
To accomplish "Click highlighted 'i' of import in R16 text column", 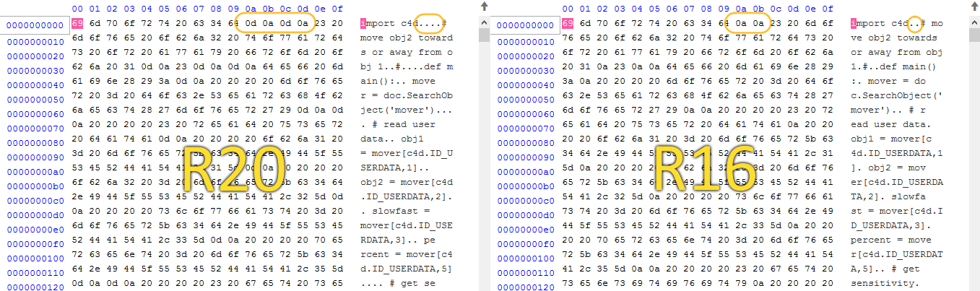I will pyautogui.click(x=853, y=23).
